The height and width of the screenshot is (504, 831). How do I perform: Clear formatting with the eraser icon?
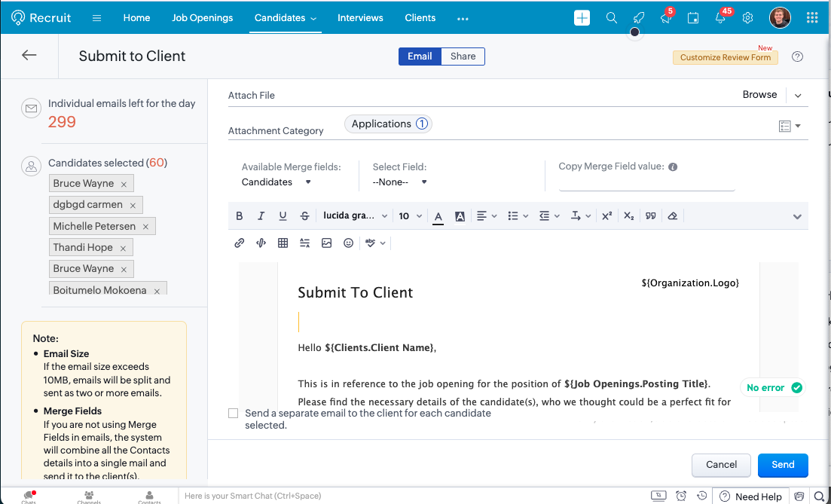click(673, 216)
